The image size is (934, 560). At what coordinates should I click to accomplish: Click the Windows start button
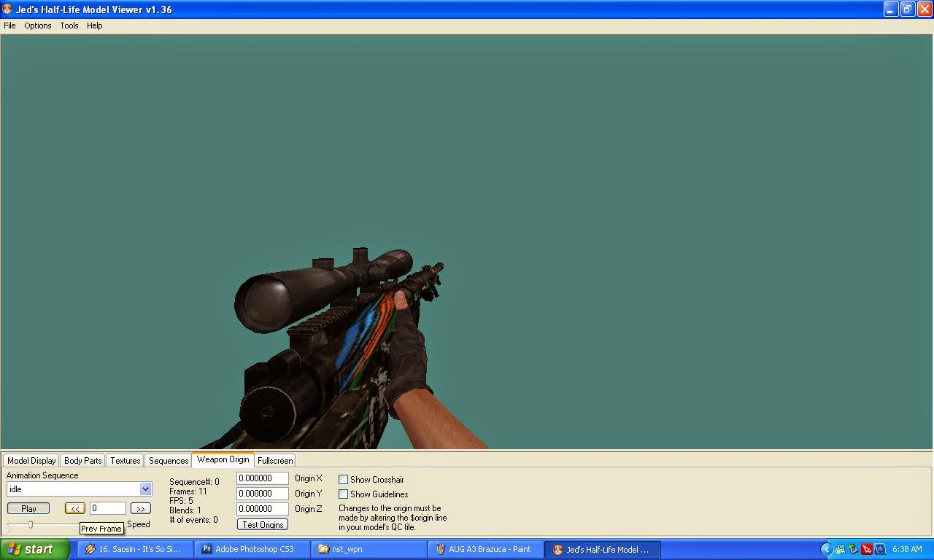point(35,550)
